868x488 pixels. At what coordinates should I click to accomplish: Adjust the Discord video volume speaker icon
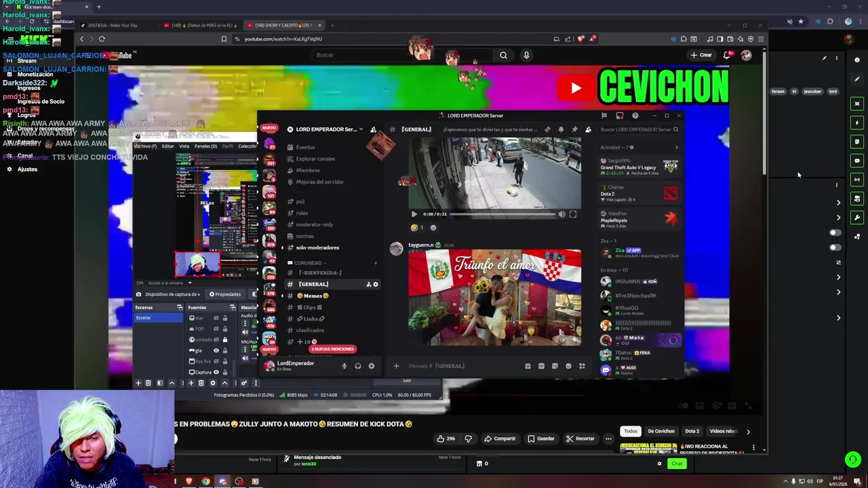[561, 214]
